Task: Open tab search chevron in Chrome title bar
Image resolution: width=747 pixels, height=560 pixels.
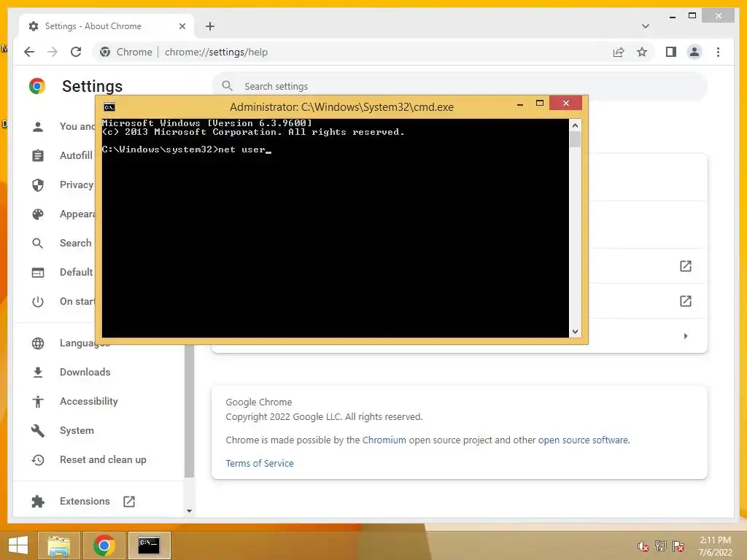Action: [x=645, y=26]
